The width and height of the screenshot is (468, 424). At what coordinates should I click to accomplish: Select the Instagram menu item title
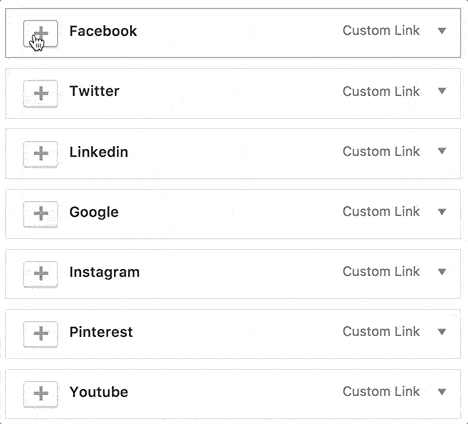click(x=104, y=272)
